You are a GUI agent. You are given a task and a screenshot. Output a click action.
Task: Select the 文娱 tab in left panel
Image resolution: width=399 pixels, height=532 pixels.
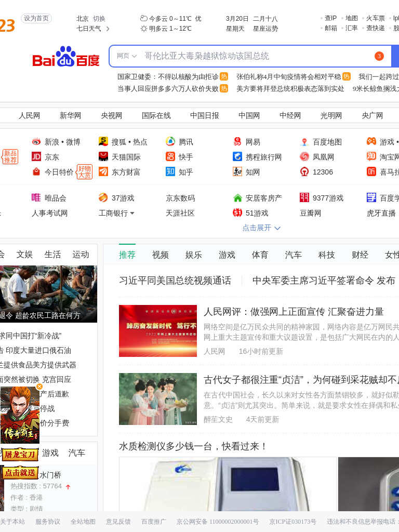coord(24,255)
